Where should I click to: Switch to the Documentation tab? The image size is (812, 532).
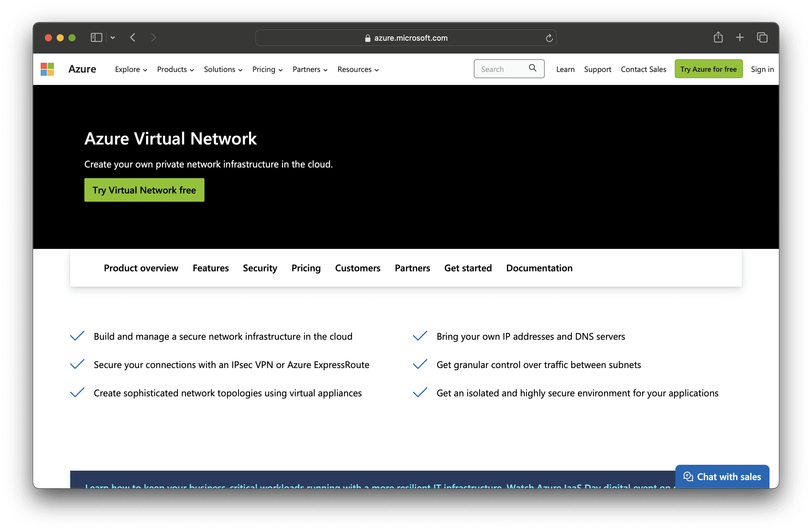point(539,268)
